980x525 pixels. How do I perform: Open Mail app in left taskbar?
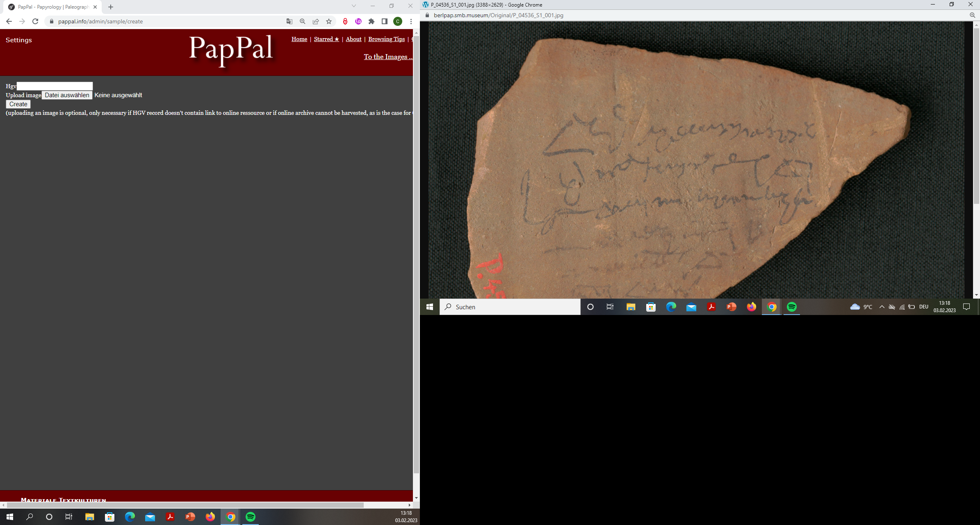150,517
